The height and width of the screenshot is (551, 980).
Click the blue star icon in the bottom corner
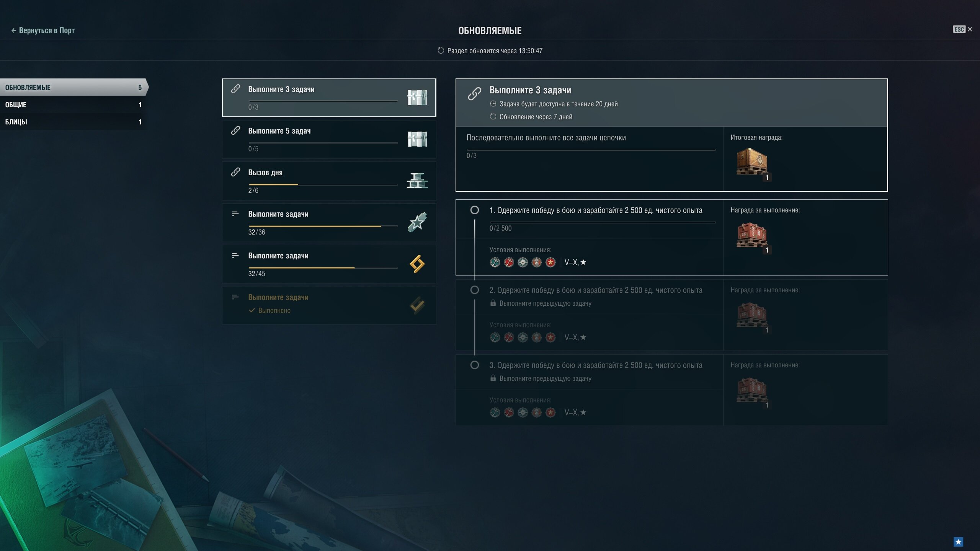coord(958,542)
